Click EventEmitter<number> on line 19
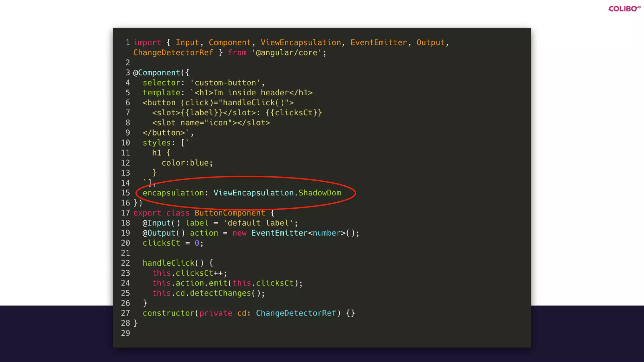644x362 pixels. click(x=296, y=233)
